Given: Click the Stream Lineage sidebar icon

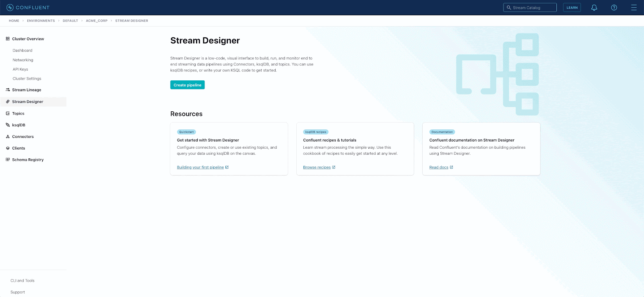Looking at the screenshot, I should click(8, 90).
